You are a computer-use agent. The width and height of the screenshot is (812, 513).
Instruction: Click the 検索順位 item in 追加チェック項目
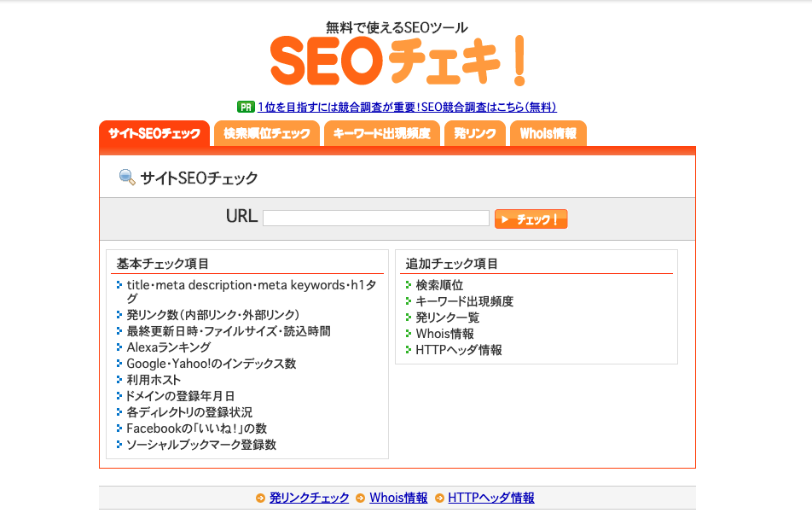coord(439,285)
